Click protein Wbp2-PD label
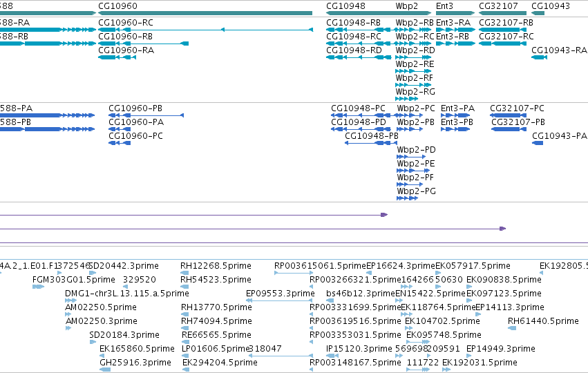Screen dimensions: 588x373 pyautogui.click(x=416, y=150)
